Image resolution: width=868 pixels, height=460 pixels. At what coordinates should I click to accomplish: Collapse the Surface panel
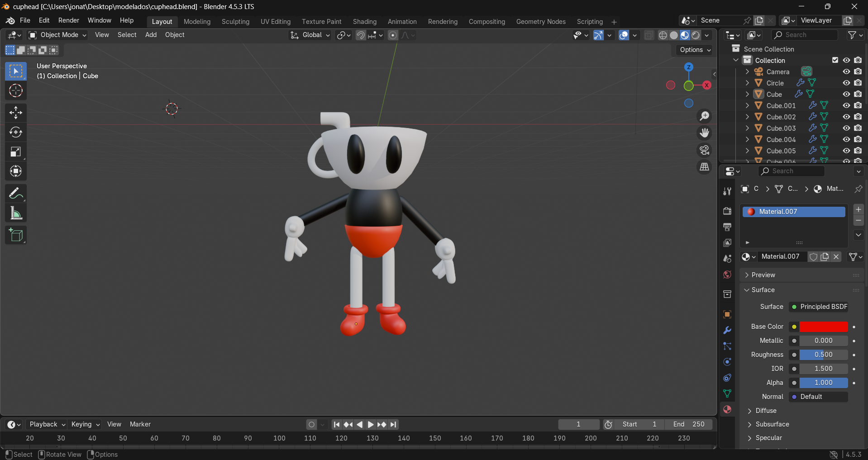tap(747, 290)
